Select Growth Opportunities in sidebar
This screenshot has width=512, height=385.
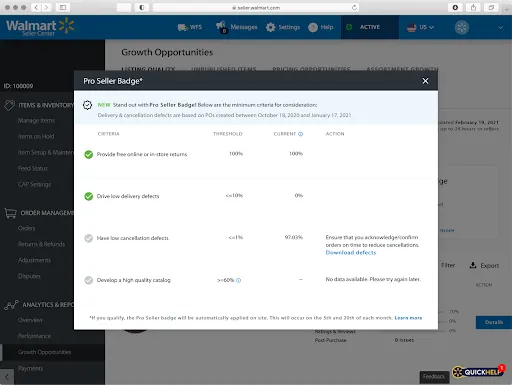point(44,352)
